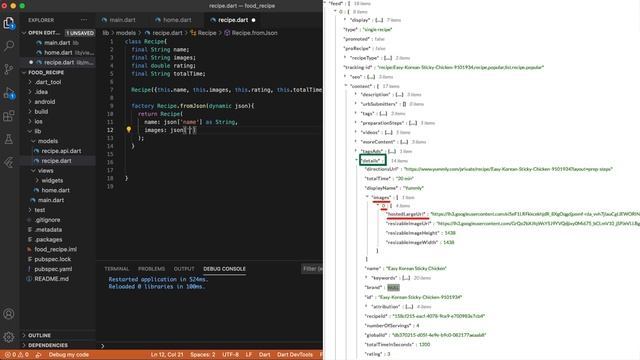Image resolution: width=640 pixels, height=360 pixels.
Task: Click the models breadcrumb segment
Action: click(125, 33)
